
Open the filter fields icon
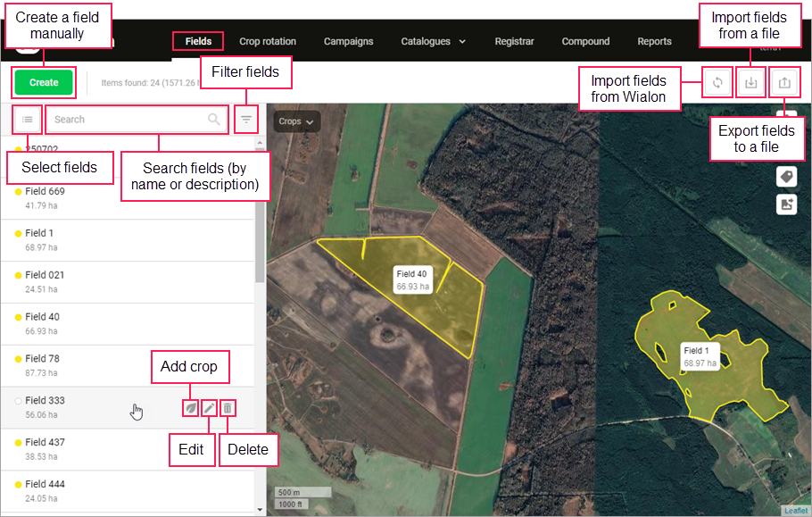click(246, 119)
